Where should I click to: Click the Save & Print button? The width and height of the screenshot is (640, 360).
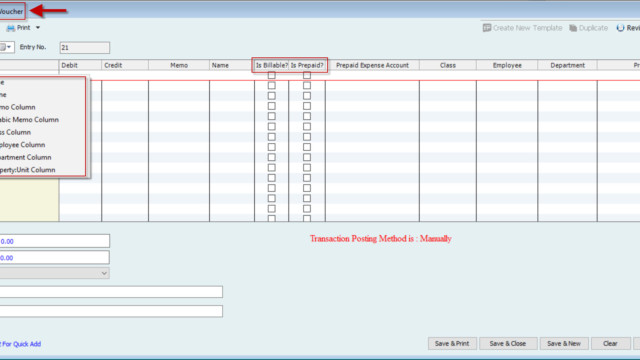[x=452, y=344]
